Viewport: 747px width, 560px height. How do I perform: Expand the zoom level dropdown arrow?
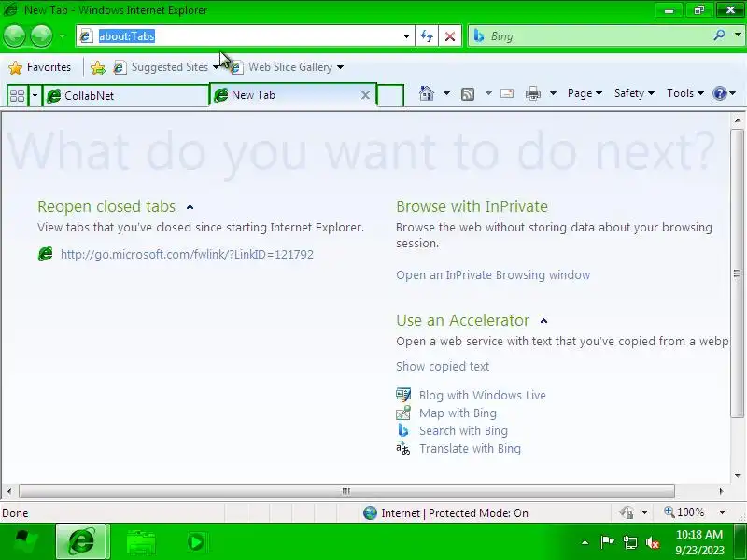click(722, 512)
